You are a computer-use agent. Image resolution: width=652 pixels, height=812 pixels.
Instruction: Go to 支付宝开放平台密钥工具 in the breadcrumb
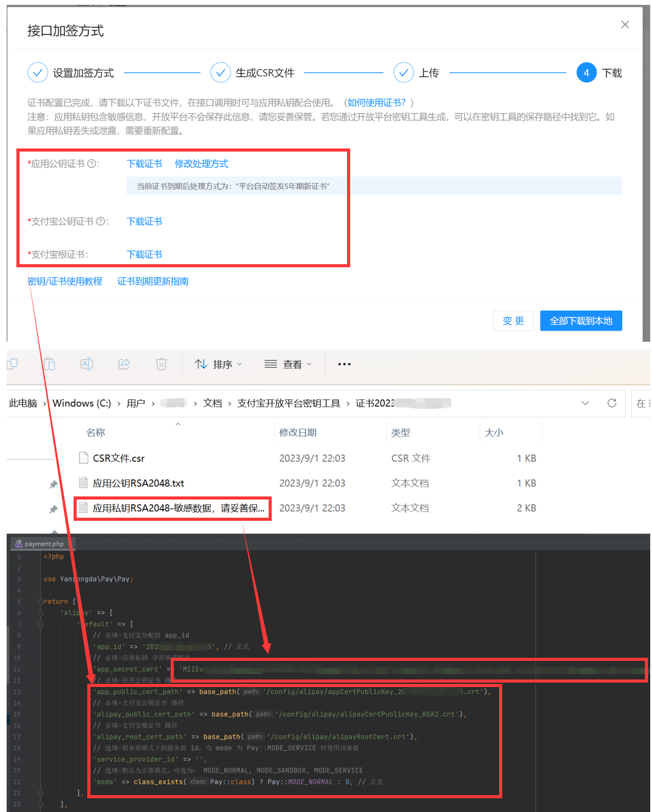pyautogui.click(x=289, y=403)
